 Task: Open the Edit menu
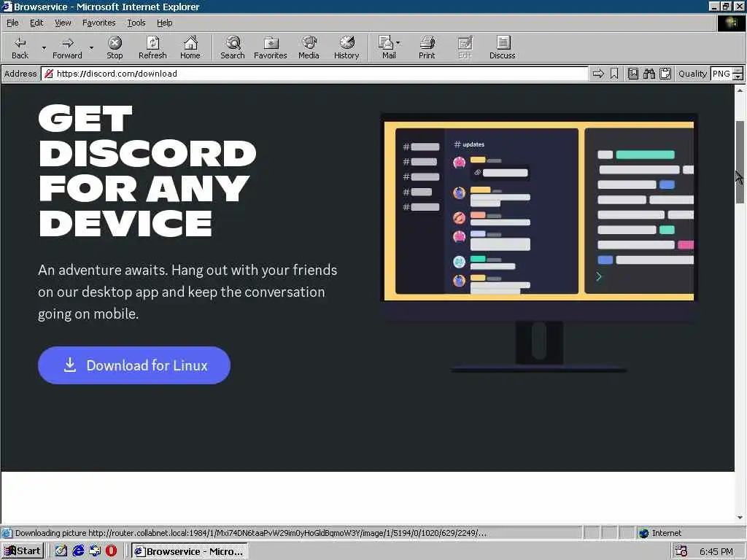click(36, 23)
